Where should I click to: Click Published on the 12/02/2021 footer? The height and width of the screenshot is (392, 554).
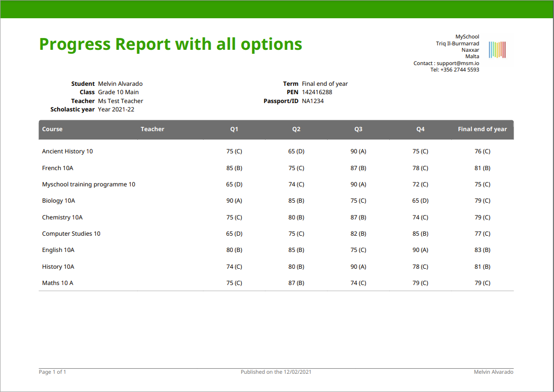pyautogui.click(x=276, y=372)
